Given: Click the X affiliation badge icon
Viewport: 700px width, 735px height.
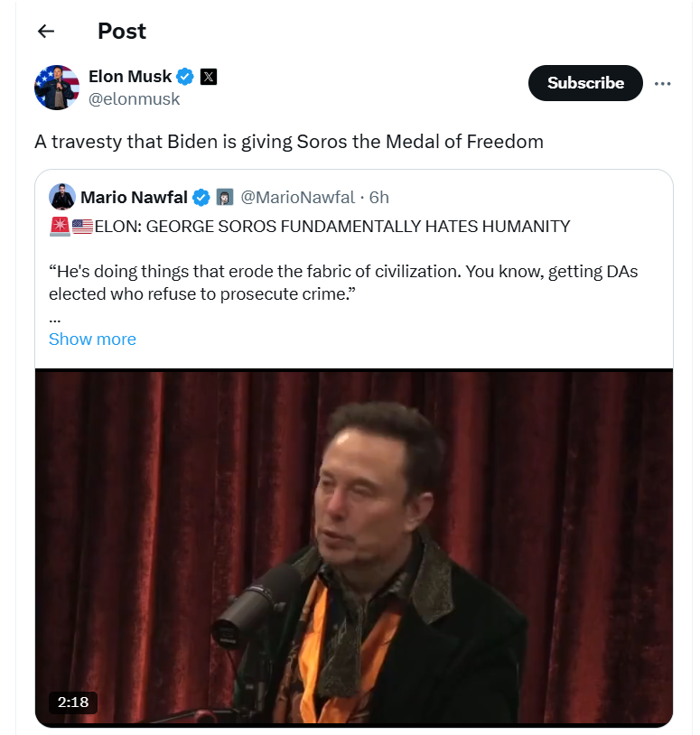Looking at the screenshot, I should click(x=209, y=77).
